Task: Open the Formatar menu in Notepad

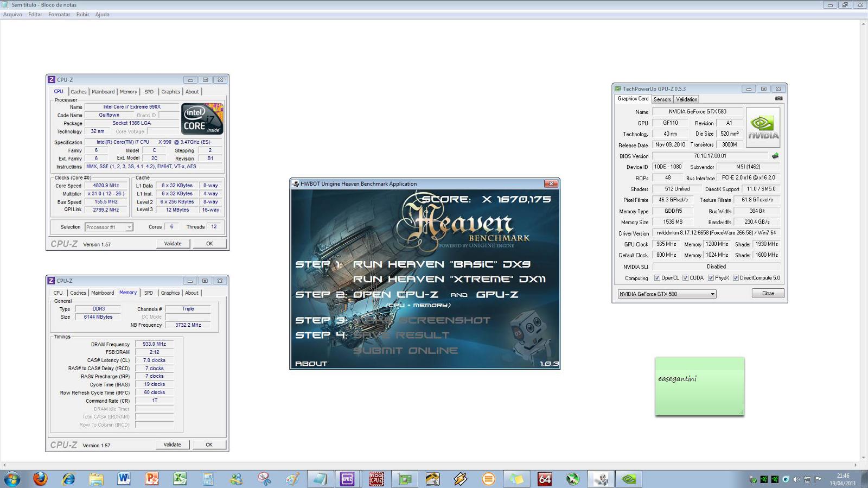Action: (59, 15)
